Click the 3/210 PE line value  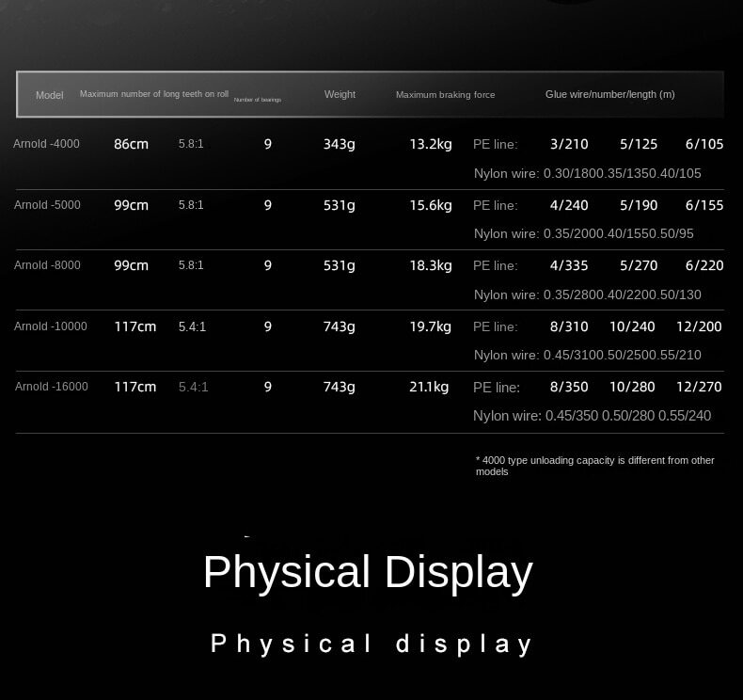569,144
